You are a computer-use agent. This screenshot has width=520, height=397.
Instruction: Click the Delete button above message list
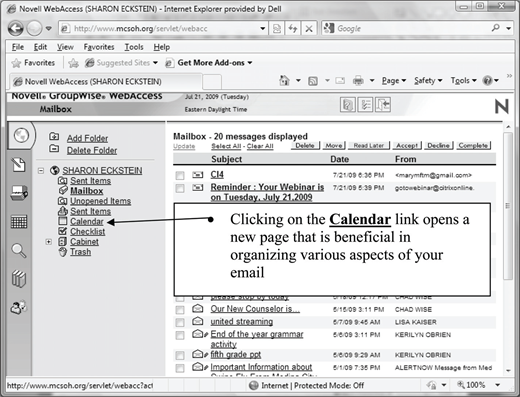pos(305,146)
